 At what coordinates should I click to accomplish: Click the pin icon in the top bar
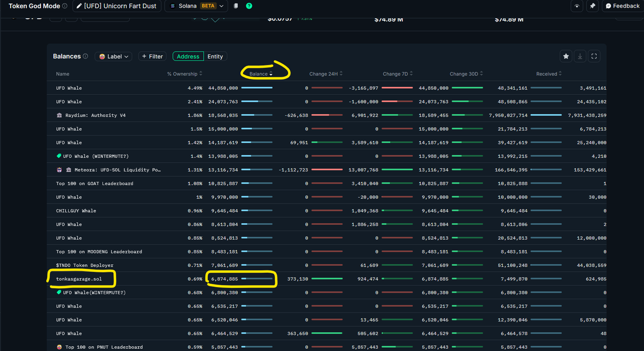pos(592,6)
